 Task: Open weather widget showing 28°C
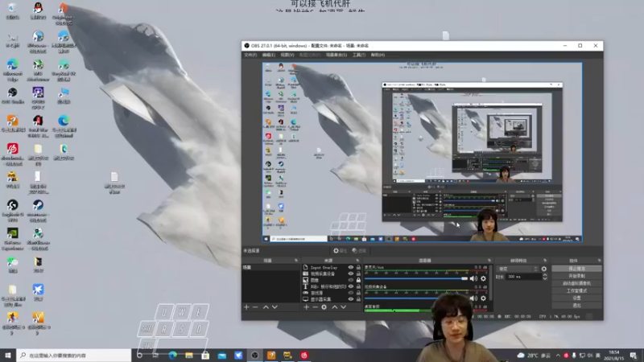(x=534, y=356)
